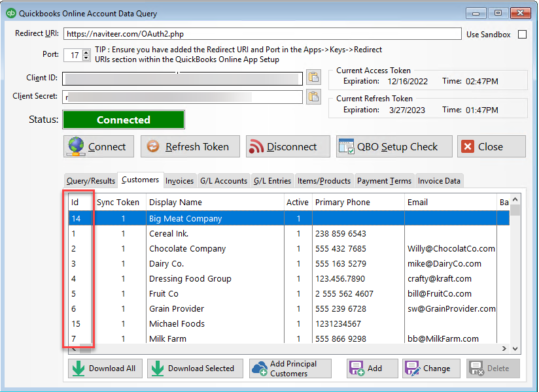This screenshot has height=392, width=539.
Task: Click inside the Redirect URI field
Action: (x=262, y=33)
